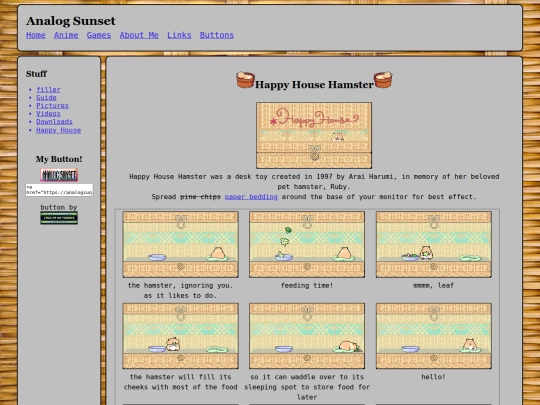
Task: Open the 'hamster, ignoring you' screenshot
Action: [x=180, y=245]
